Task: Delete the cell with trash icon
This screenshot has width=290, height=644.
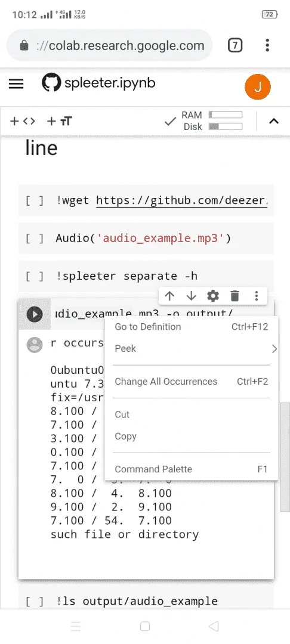Action: (x=235, y=296)
